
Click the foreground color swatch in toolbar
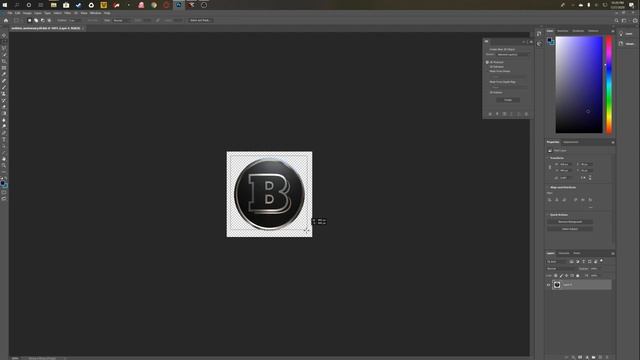[3, 183]
